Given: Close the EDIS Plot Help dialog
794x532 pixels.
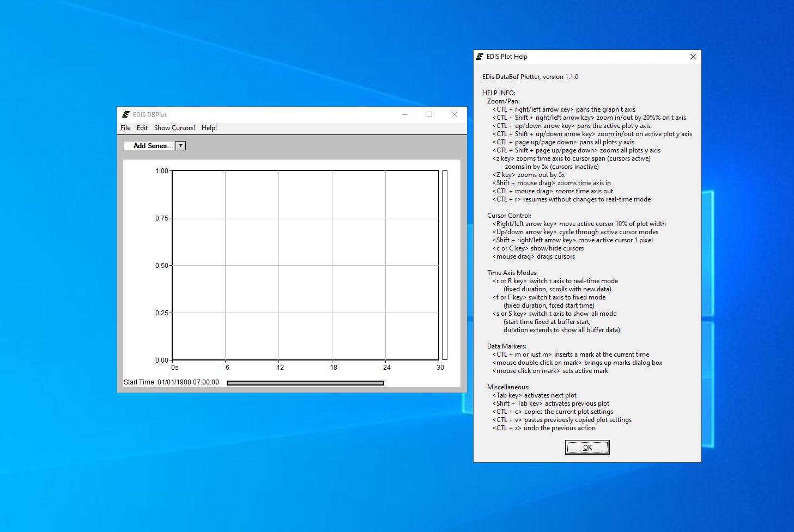Looking at the screenshot, I should pyautogui.click(x=693, y=57).
